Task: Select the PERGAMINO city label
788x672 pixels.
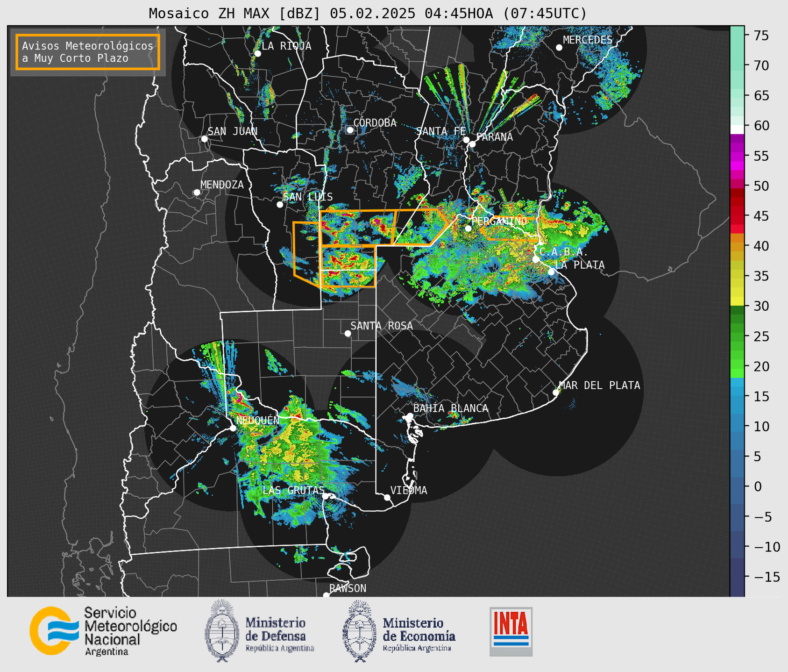Action: [x=499, y=221]
